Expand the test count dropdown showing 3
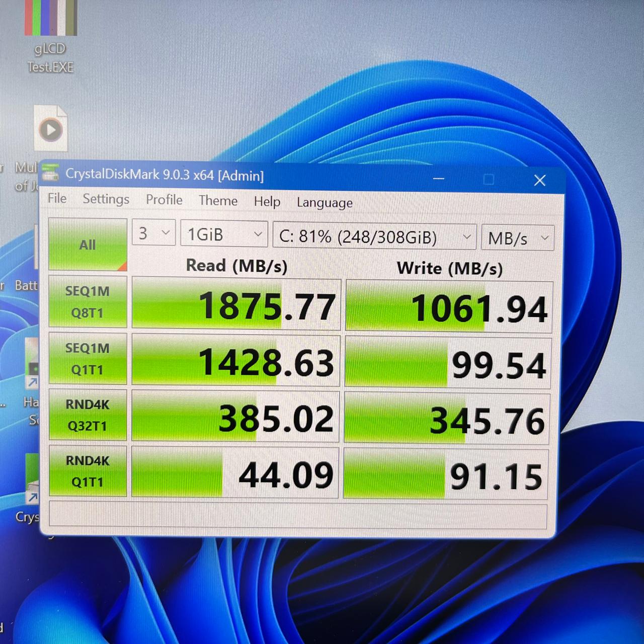This screenshot has height=644, width=644. (x=154, y=232)
